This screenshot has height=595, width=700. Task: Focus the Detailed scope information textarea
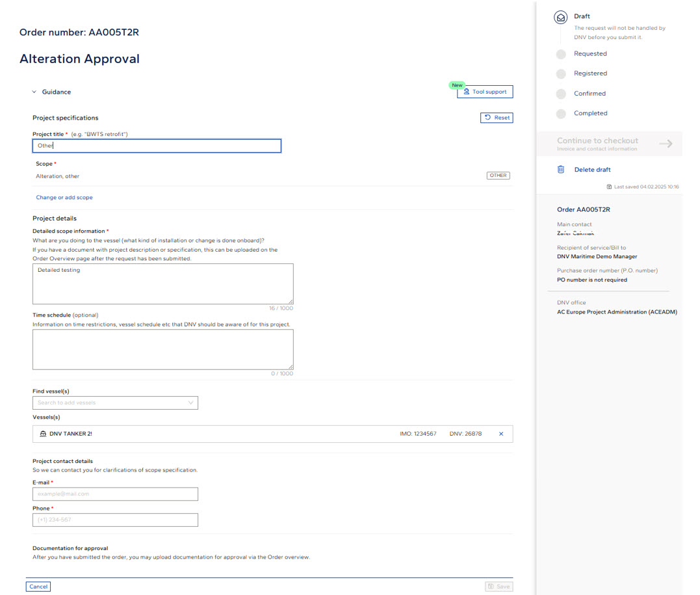162,284
